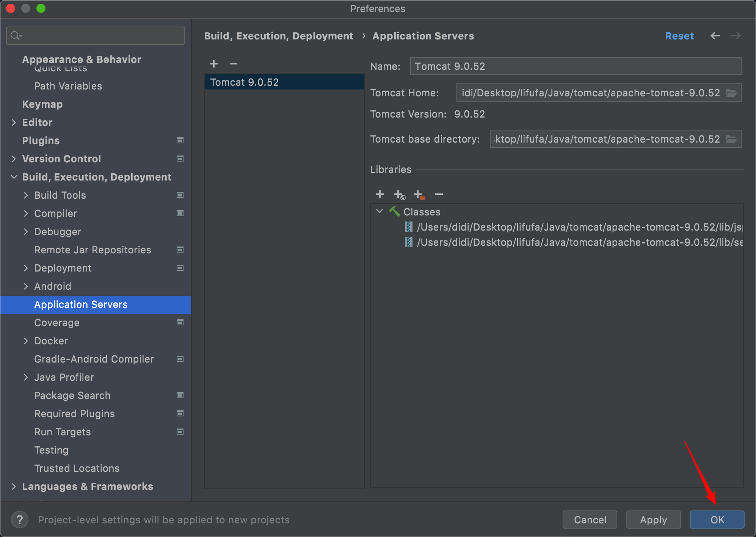This screenshot has width=756, height=537.
Task: Click the back navigation arrow
Action: (x=715, y=36)
